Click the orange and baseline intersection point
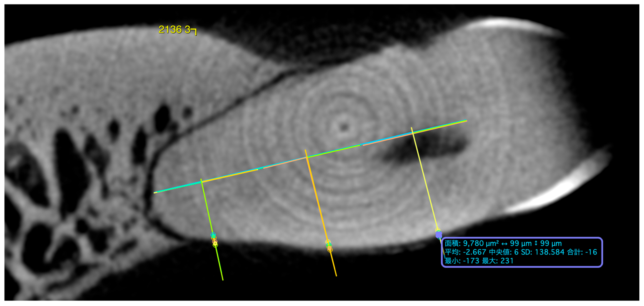This screenshot has height=306, width=644. click(307, 158)
